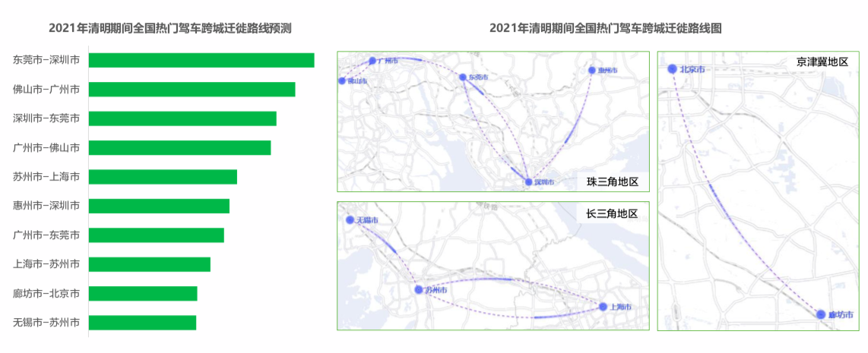This screenshot has width=868, height=353.
Task: Click the axis label 惠州市–深圳市
Action: click(x=46, y=206)
